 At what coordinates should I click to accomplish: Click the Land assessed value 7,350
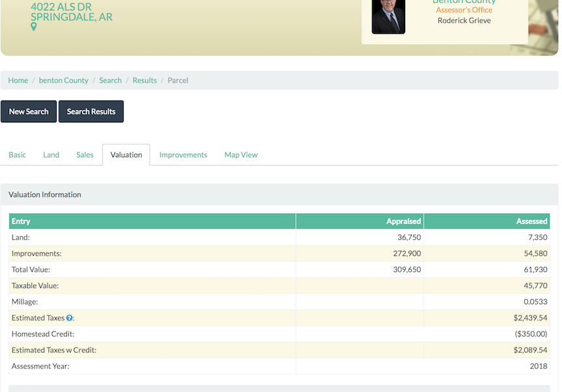coord(538,237)
